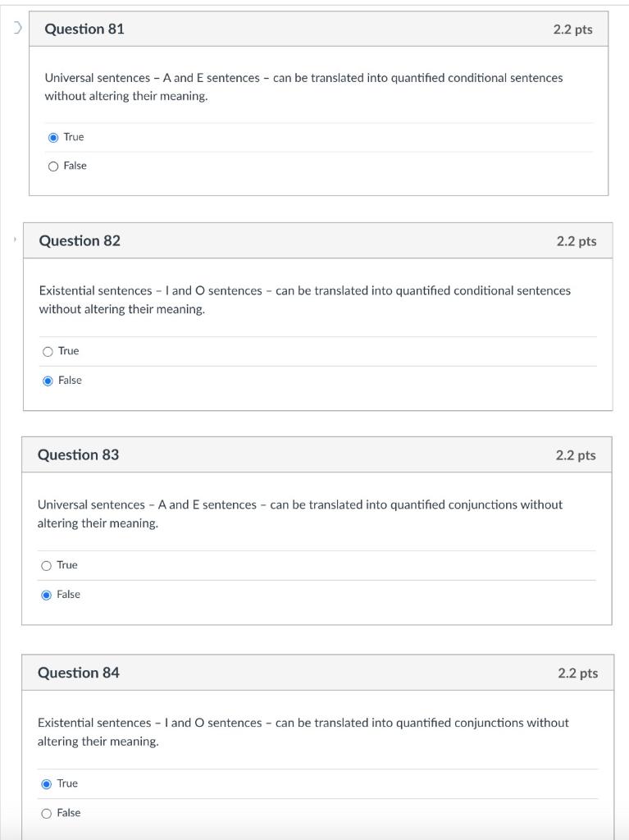Image resolution: width=629 pixels, height=840 pixels.
Task: Click the statement text of Question 83
Action: [299, 514]
